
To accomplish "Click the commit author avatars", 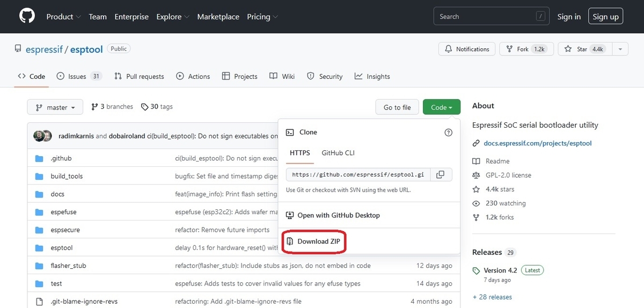I will [x=43, y=136].
